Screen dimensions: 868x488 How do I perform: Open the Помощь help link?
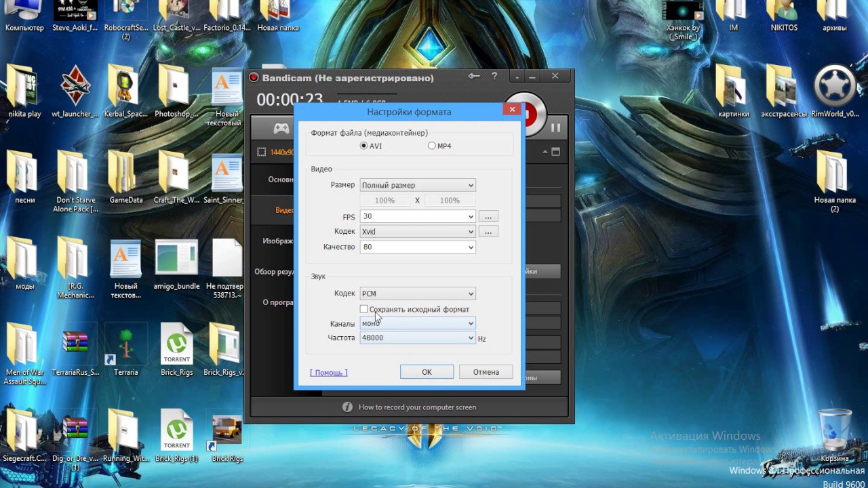coord(329,372)
